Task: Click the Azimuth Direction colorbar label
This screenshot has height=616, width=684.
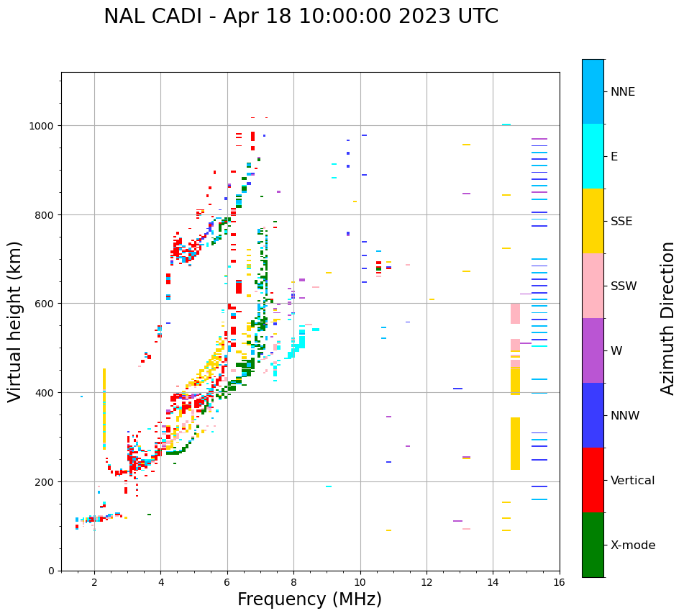Action: pos(668,318)
